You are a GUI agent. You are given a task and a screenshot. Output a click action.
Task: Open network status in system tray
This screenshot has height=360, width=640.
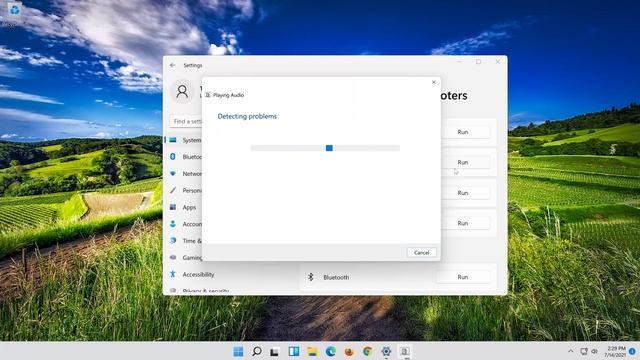point(584,351)
